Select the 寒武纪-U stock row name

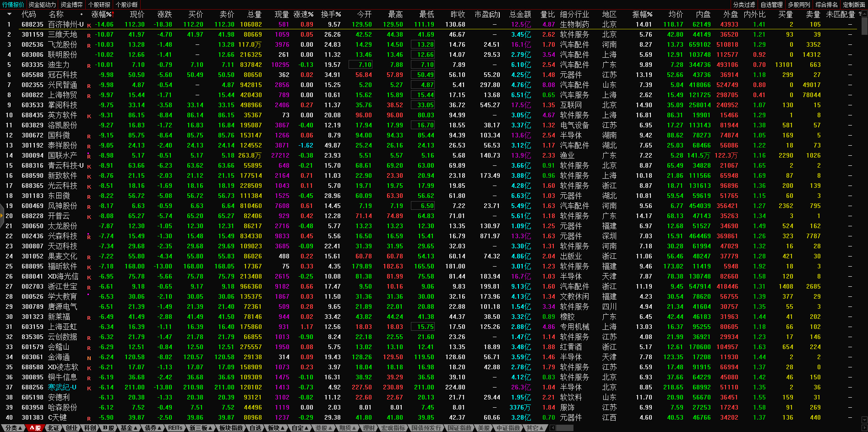62,387
